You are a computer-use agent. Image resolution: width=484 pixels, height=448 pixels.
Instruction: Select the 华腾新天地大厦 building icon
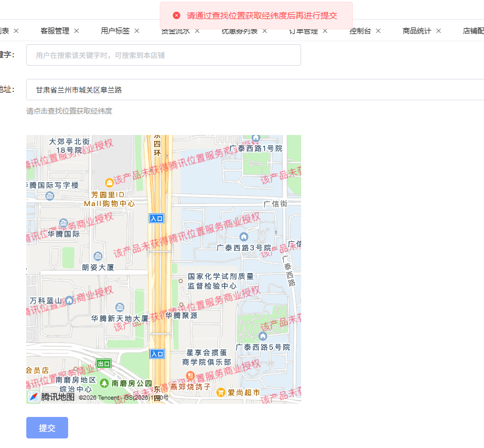(120, 307)
